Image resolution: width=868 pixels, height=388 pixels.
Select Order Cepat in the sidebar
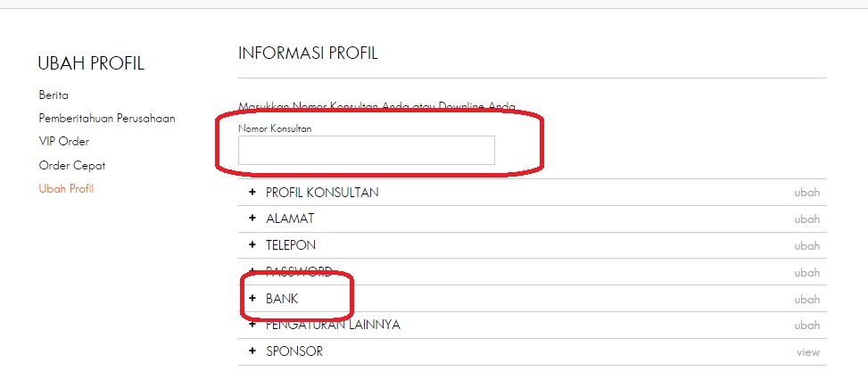(x=72, y=165)
